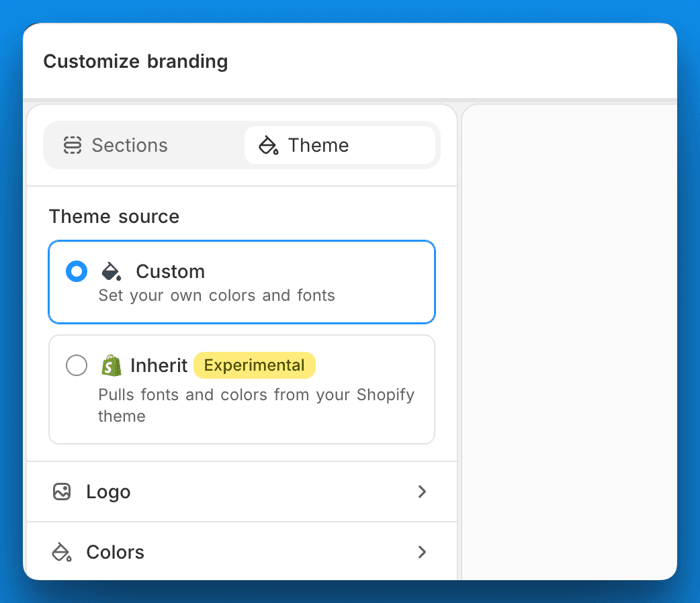Select the Inherit theme source radio button

[77, 365]
